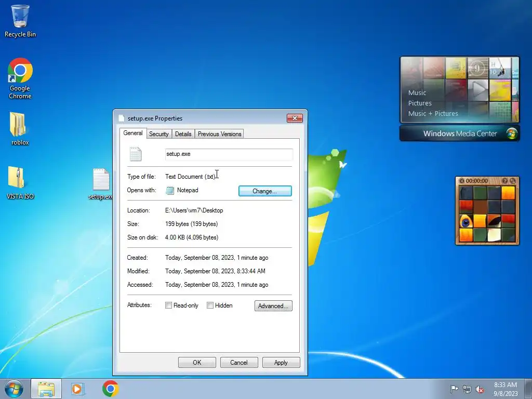This screenshot has width=532, height=399.
Task: Open the Action Center flag icon
Action: coord(454,389)
